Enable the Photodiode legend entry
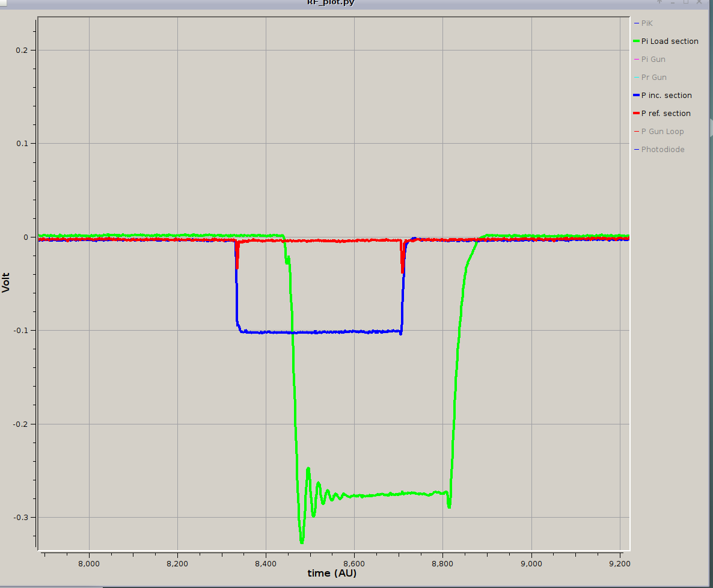 pos(663,150)
